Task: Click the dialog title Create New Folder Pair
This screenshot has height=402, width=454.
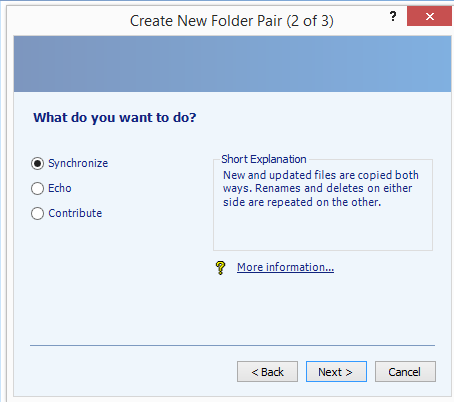Action: pyautogui.click(x=231, y=21)
